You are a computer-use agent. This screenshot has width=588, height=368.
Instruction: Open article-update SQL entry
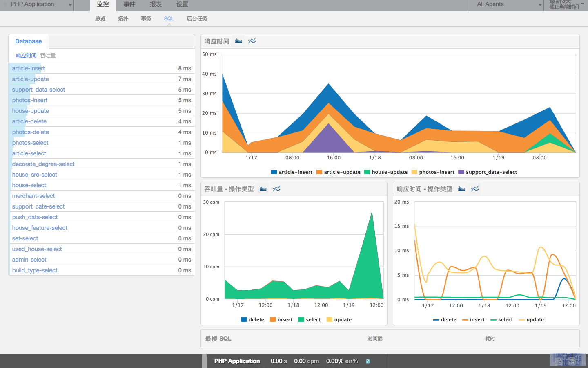click(102, 79)
